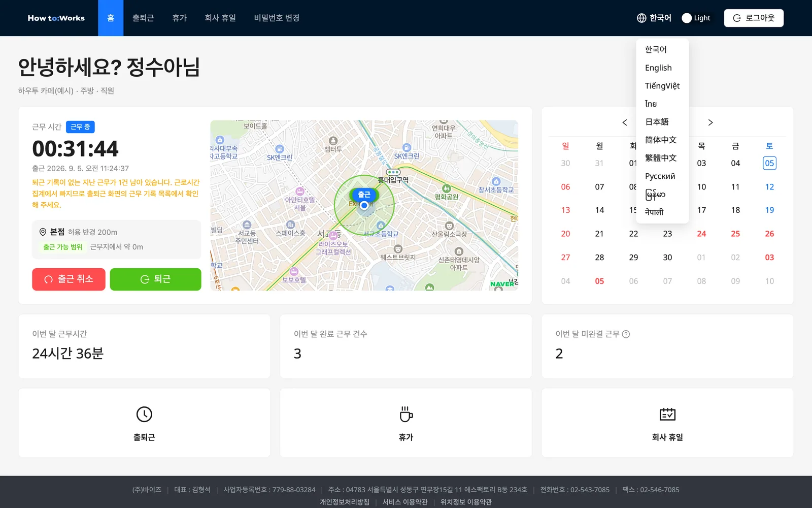Click the 출근 marker on map
The height and width of the screenshot is (508, 812).
pos(364,195)
